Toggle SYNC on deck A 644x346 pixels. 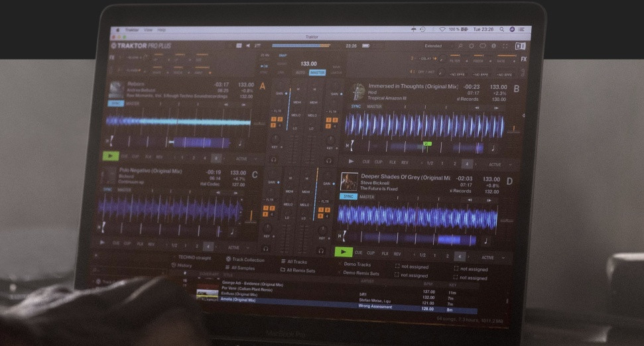pyautogui.click(x=116, y=103)
